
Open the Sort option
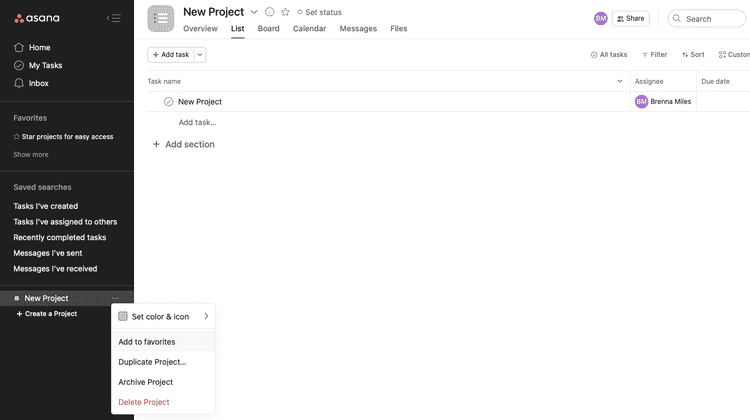(x=693, y=55)
